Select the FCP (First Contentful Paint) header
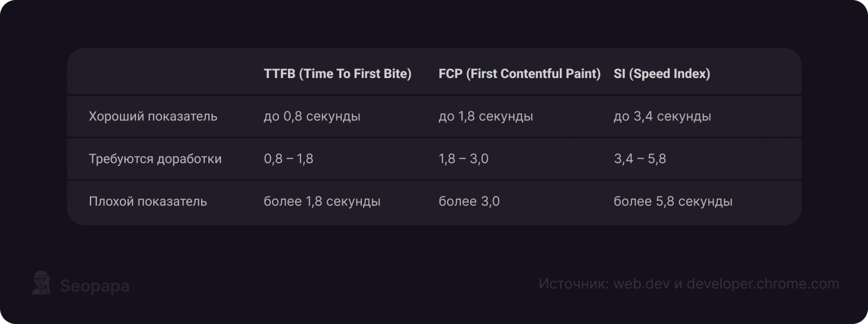The height and width of the screenshot is (324, 868). [519, 74]
